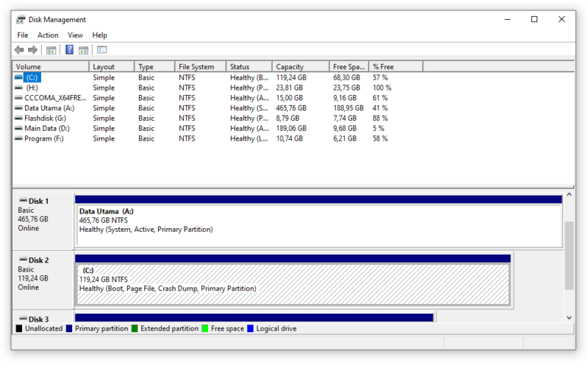Screen dimensions: 588x368
Task: Click the disk pane vertical scrollbar thumb
Action: click(569, 255)
